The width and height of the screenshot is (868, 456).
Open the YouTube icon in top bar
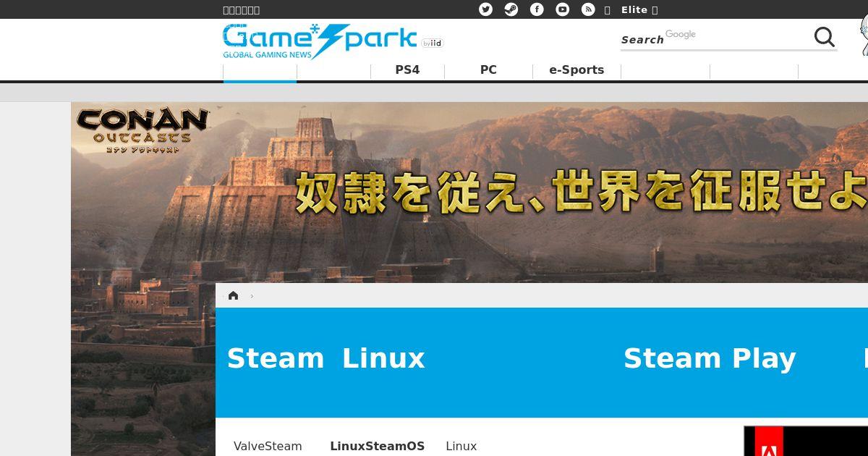(x=563, y=9)
